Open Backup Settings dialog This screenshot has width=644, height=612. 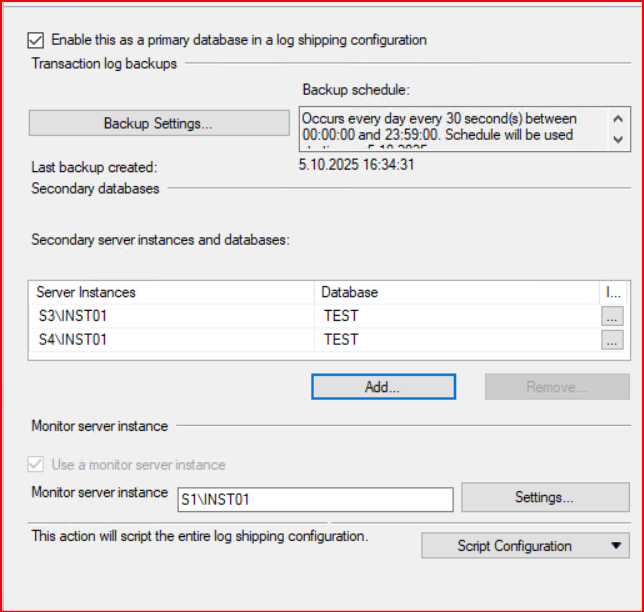pos(158,124)
